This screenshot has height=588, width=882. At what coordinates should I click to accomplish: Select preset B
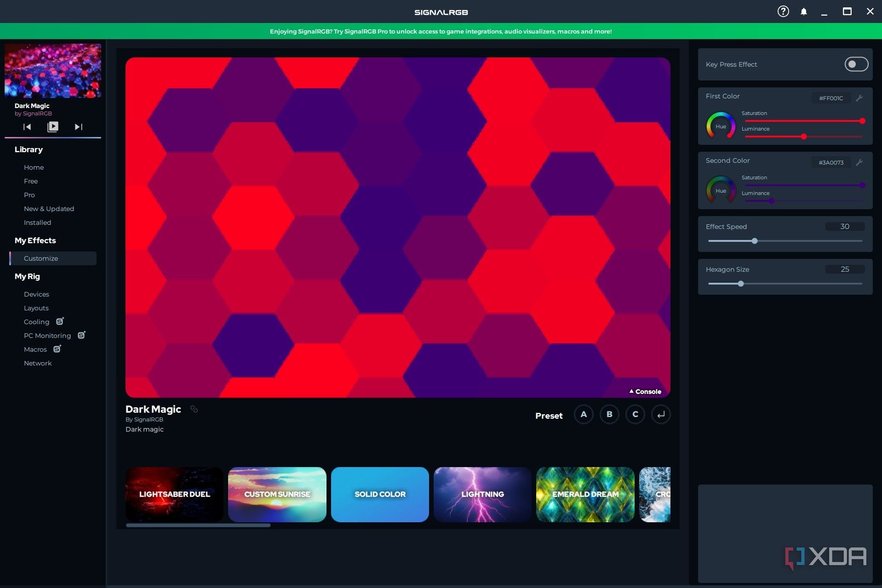coord(609,414)
